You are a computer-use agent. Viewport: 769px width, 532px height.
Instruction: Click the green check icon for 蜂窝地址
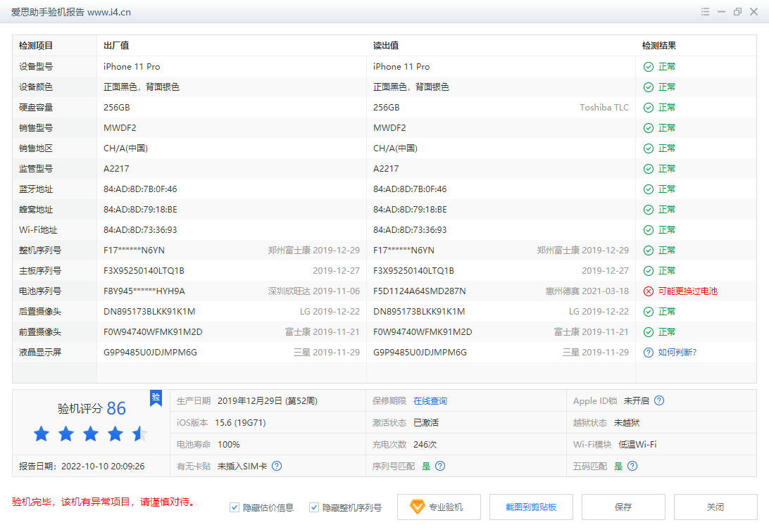pos(649,210)
